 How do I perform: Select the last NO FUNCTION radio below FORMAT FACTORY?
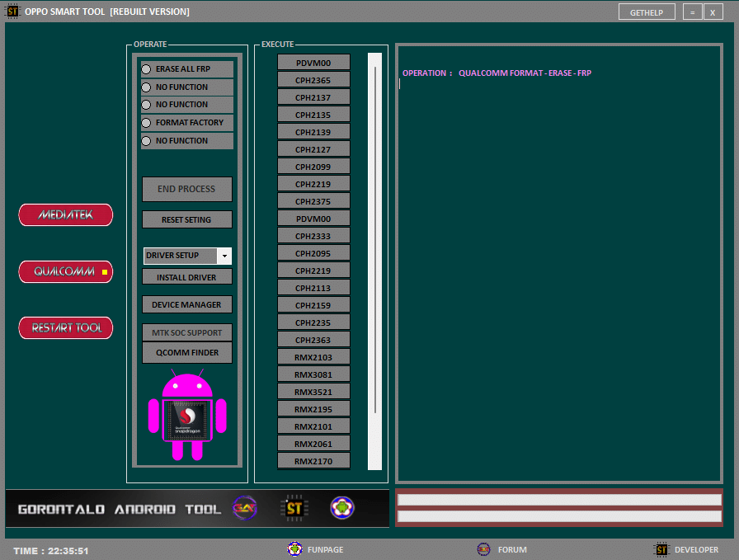[x=147, y=141]
